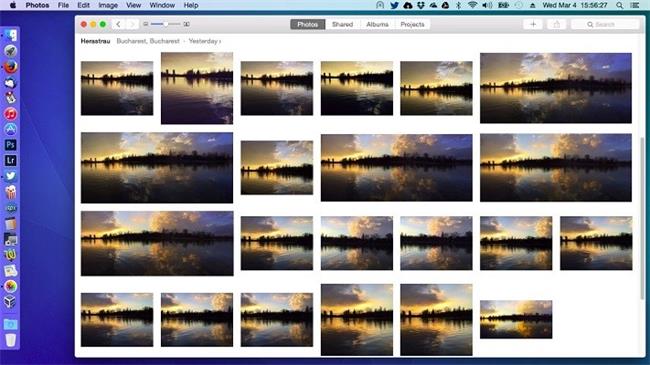Open the popcorn app in Dock
Image resolution: width=650 pixels, height=365 pixels.
coord(10,192)
